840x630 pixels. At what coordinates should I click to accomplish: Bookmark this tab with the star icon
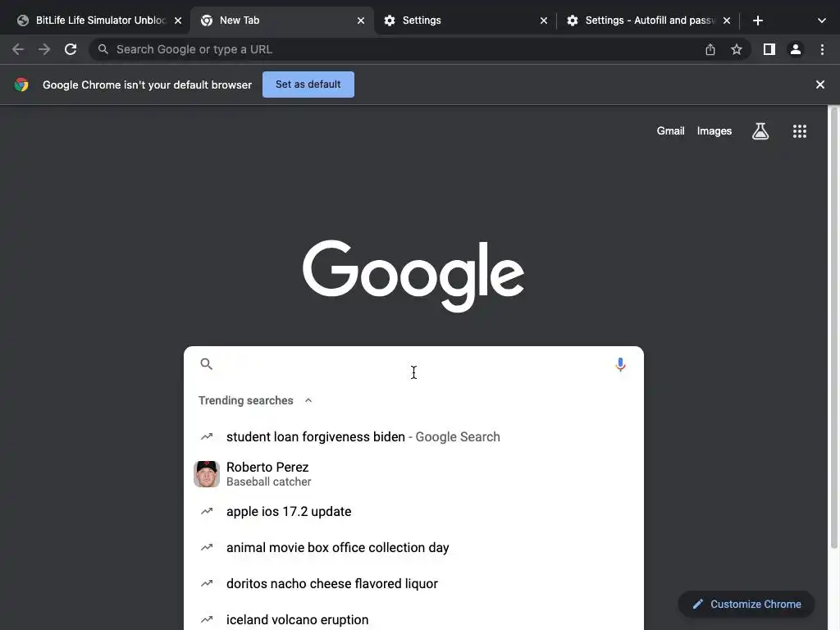point(737,49)
